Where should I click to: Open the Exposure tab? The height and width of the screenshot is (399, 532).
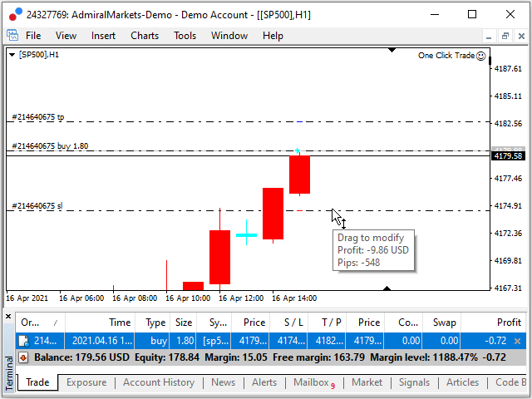tap(86, 382)
